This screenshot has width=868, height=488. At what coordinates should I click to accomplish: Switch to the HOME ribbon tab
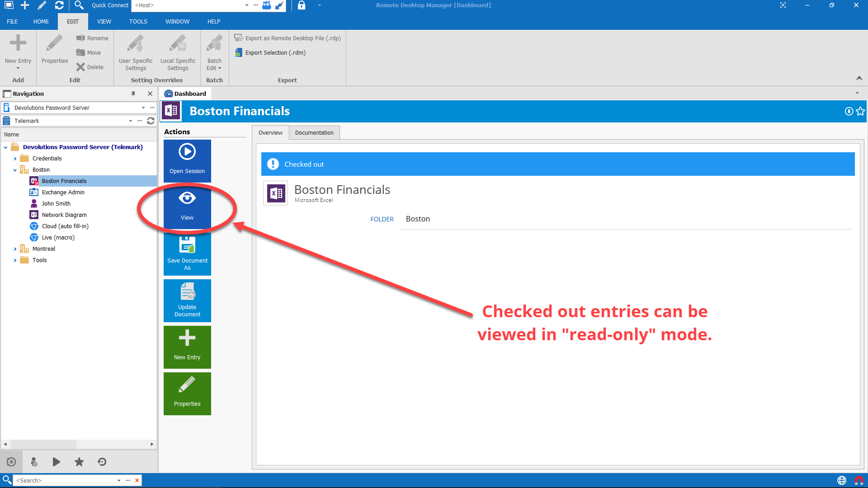coord(41,22)
